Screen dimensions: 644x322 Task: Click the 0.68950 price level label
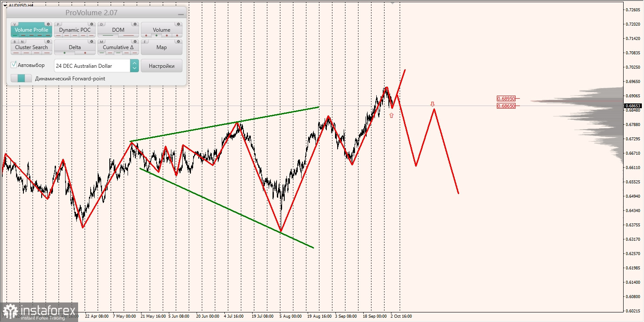click(506, 99)
